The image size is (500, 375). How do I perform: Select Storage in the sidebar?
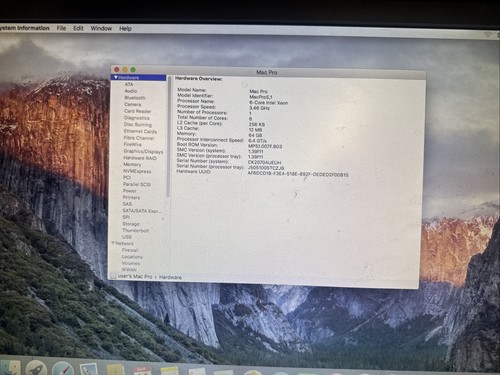(x=131, y=224)
